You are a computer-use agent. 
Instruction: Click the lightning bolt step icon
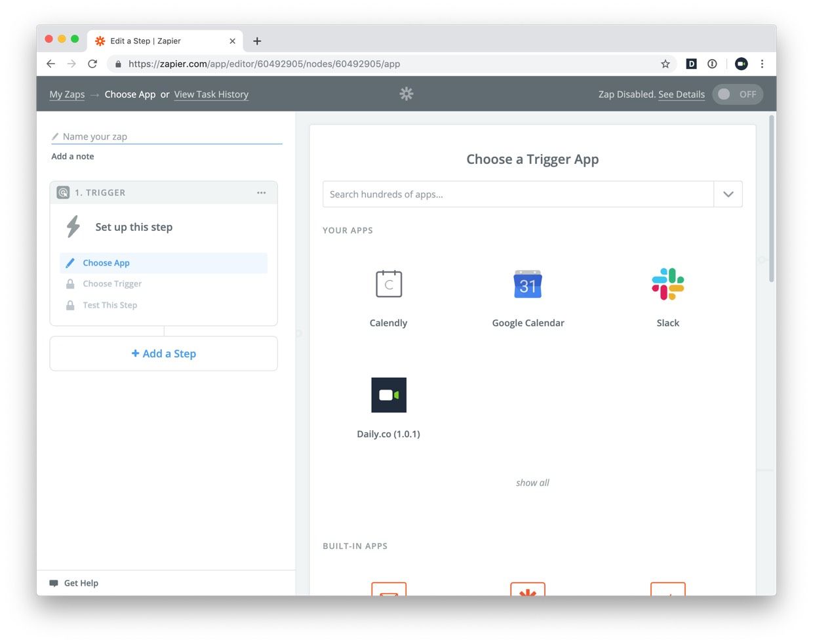pos(73,227)
